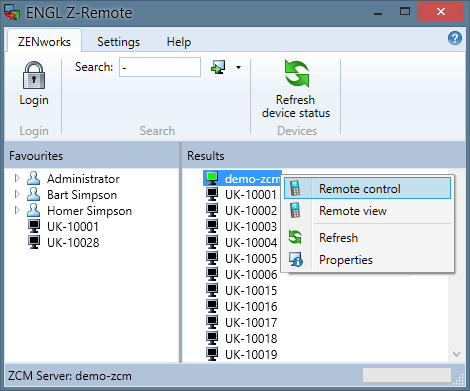Click the Administrator user icon in Favourites
Screen dimensions: 470x391
[x=33, y=178]
